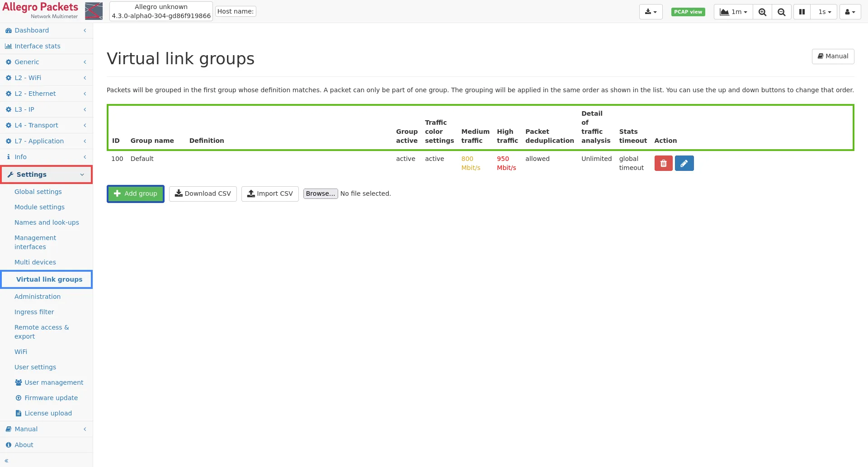
Task: Click Browse to choose a file
Action: point(320,193)
